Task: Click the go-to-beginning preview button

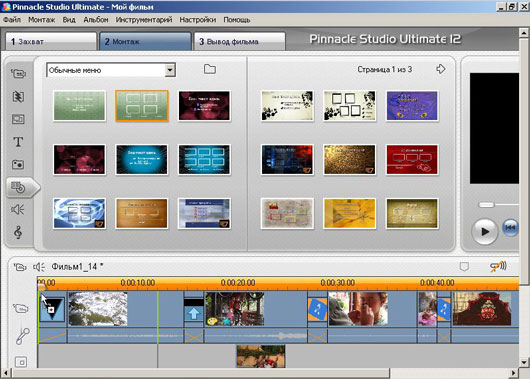Action: tap(510, 228)
